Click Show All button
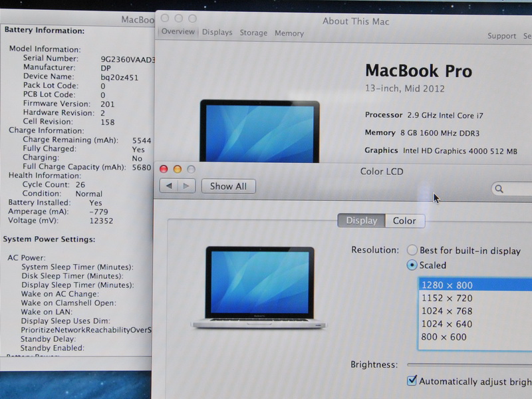 [x=228, y=186]
